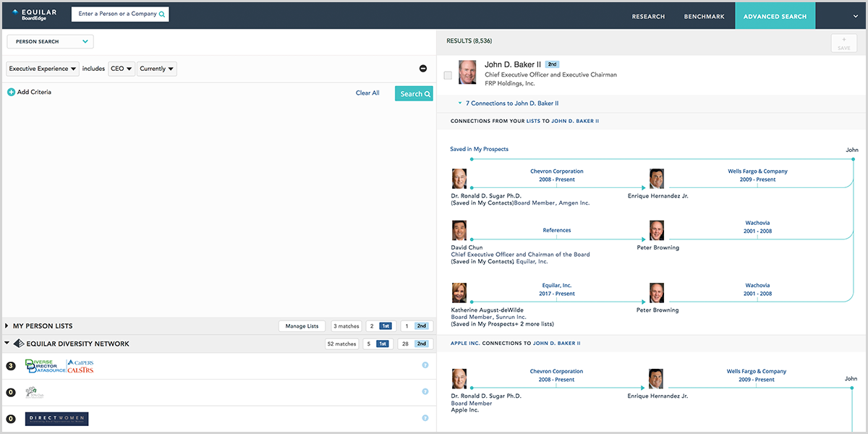Open Manage Lists
The width and height of the screenshot is (868, 434).
coord(302,326)
